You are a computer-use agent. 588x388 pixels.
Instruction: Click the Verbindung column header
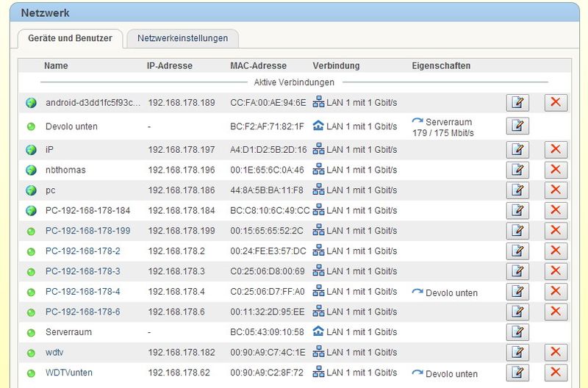tap(336, 65)
